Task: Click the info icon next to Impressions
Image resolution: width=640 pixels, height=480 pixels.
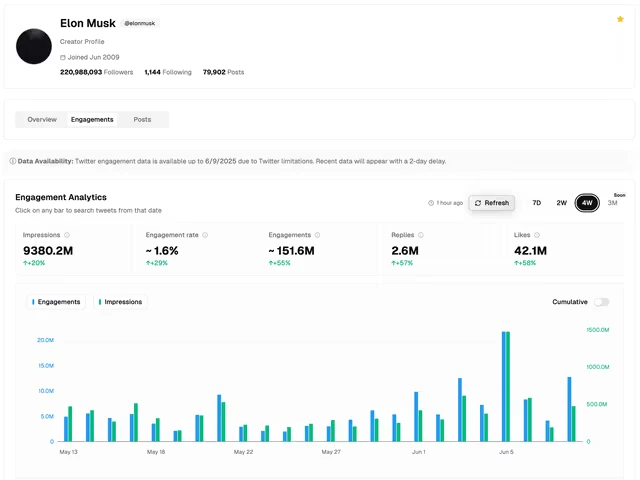Action: coord(68,235)
